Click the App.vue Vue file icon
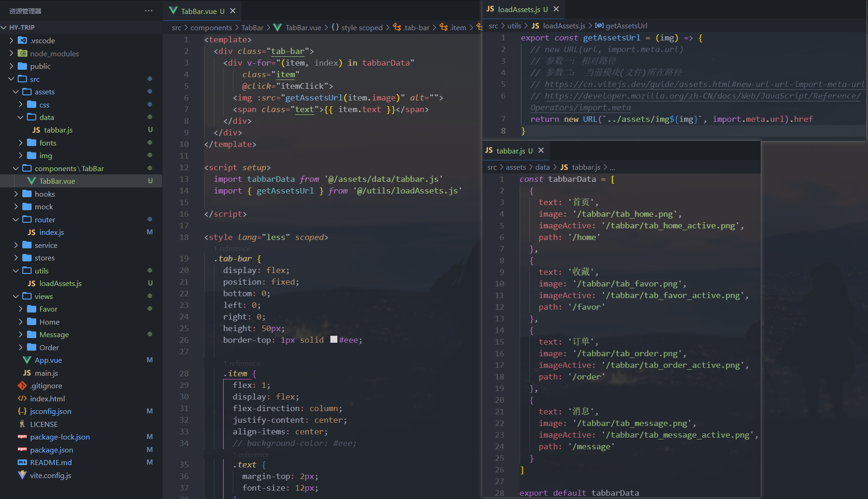The image size is (868, 499). 27,360
